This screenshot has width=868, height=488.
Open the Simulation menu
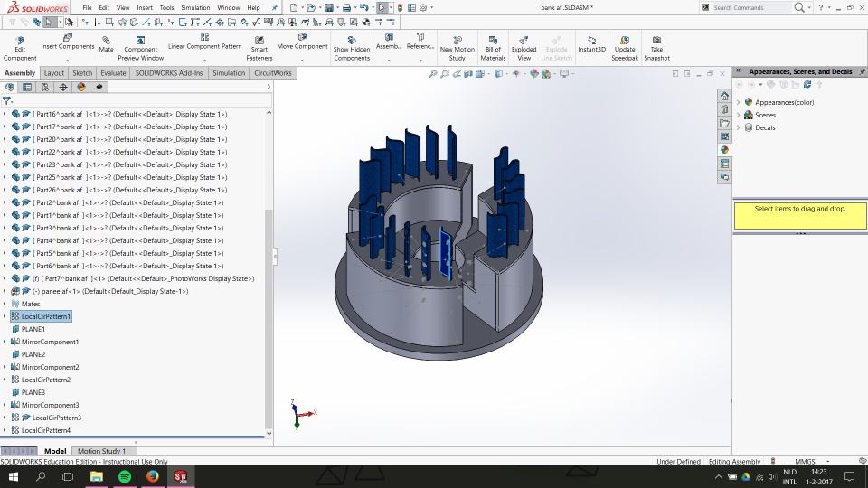195,8
